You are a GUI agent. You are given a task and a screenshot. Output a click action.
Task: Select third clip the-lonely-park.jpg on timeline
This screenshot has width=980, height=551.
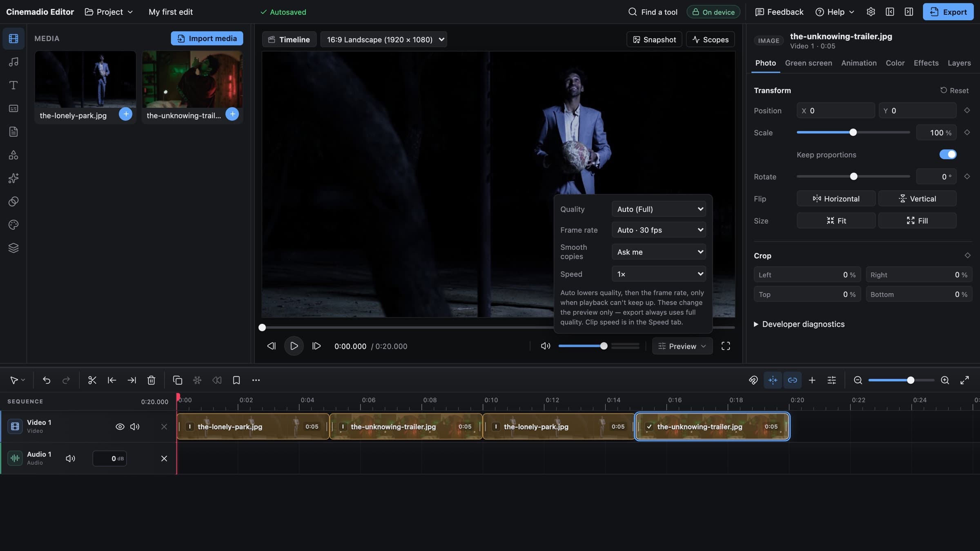pyautogui.click(x=559, y=427)
